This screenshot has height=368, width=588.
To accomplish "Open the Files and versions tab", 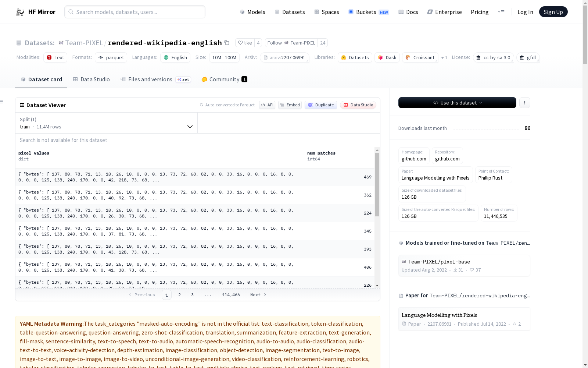I will click(x=155, y=79).
